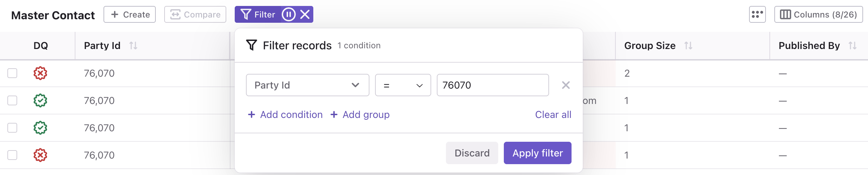
Task: Click Add condition link
Action: (x=285, y=114)
